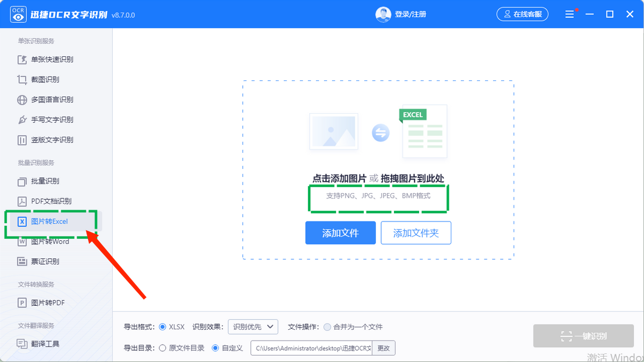Viewport: 644px width, 362px height.
Task: Click the ticket recognition icon
Action: (22, 262)
